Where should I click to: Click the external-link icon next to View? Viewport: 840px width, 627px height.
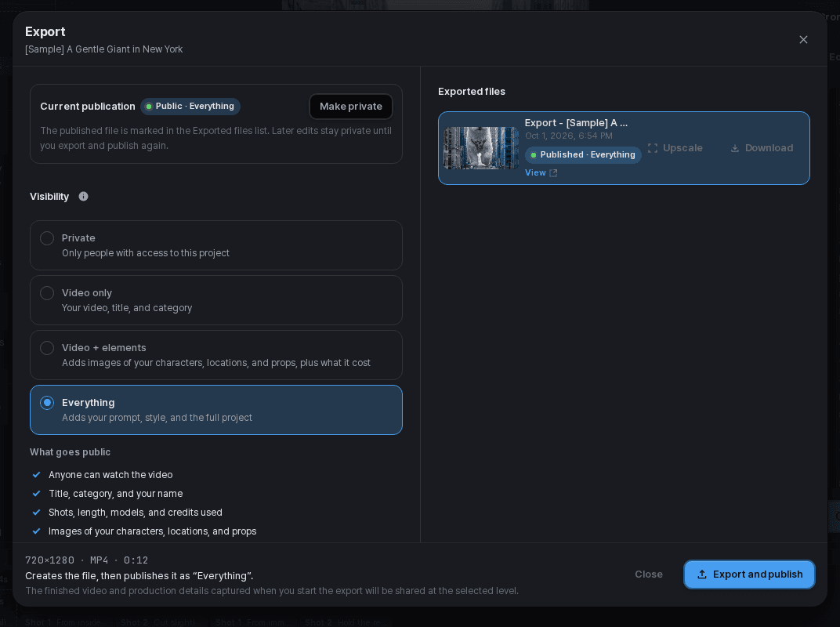point(553,172)
